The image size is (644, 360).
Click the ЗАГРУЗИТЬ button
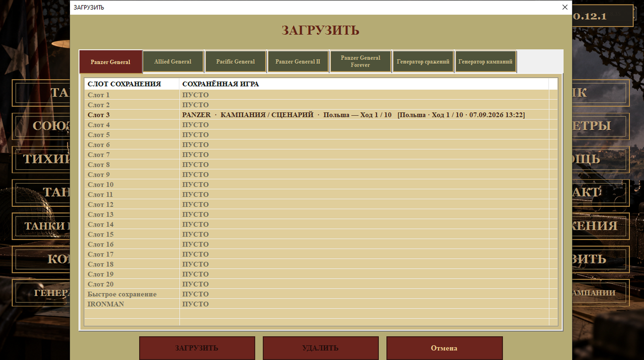click(197, 348)
